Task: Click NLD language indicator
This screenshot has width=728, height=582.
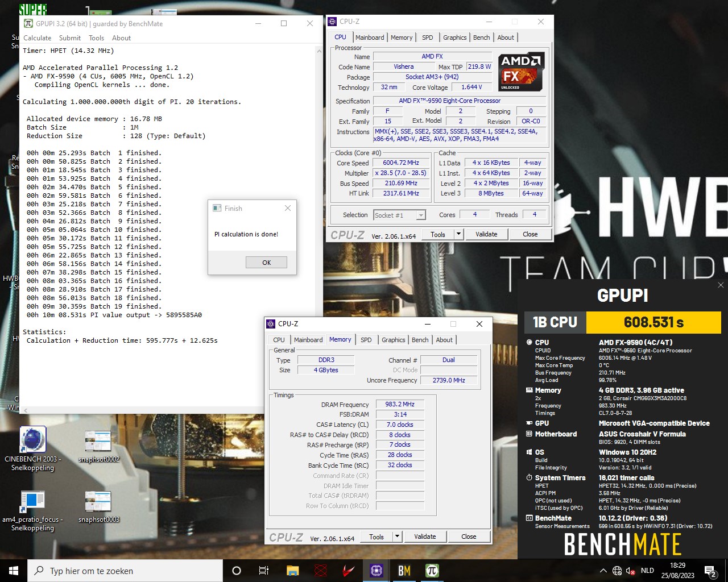Action: [x=647, y=571]
